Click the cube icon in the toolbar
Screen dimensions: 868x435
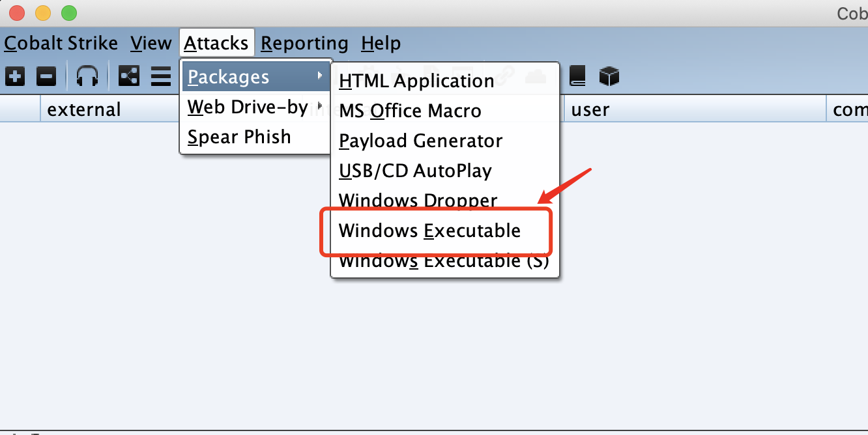tap(609, 77)
